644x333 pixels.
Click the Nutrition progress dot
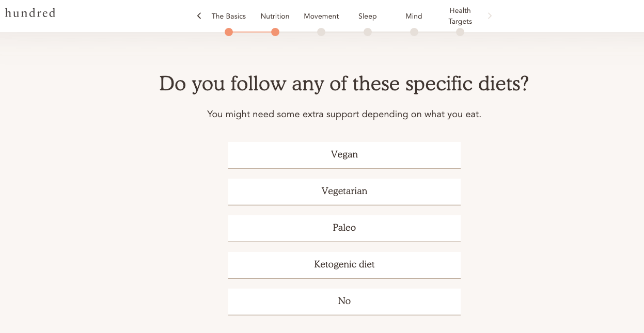(275, 32)
